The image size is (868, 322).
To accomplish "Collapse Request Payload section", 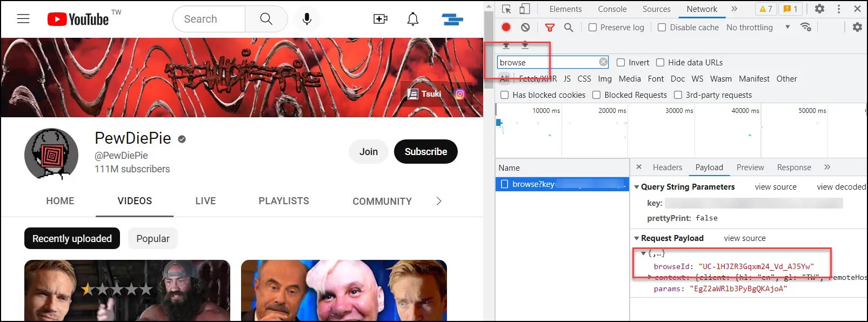I will click(x=637, y=238).
